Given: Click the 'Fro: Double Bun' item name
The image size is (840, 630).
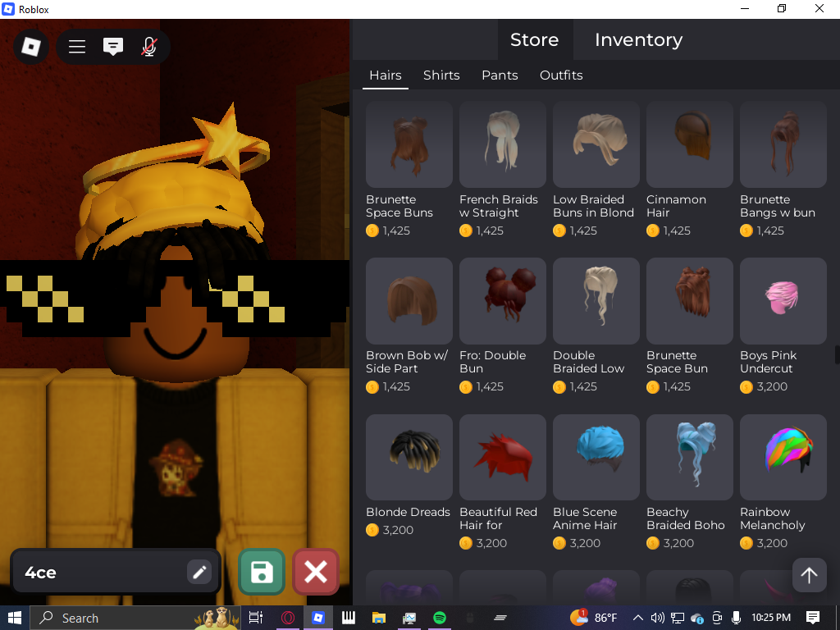Looking at the screenshot, I should (x=493, y=362).
